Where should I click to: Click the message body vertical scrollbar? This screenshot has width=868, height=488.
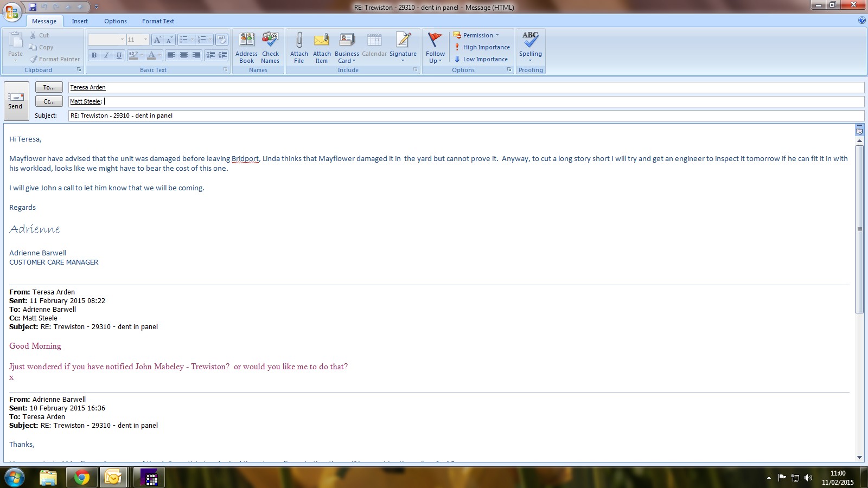(859, 229)
